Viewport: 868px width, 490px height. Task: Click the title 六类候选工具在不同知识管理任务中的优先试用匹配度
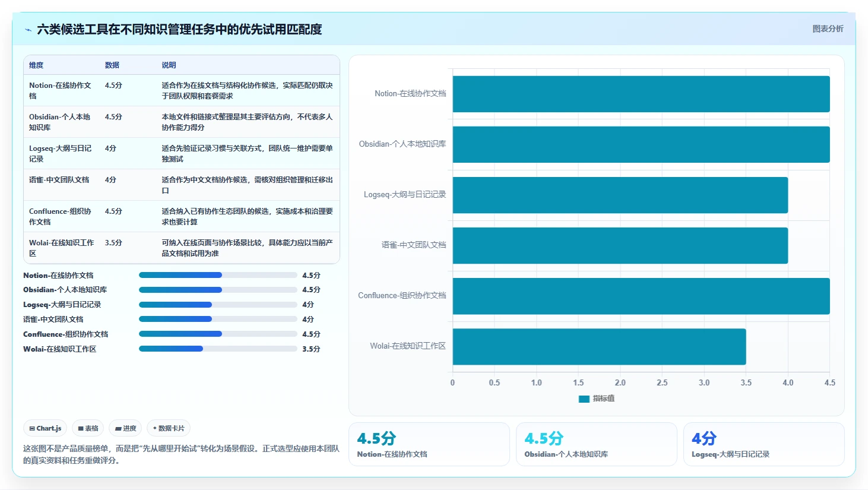coord(179,29)
